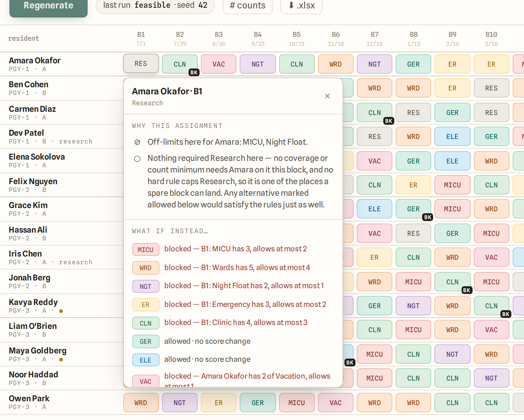Pick the allowed GER alternative chip
524x420 pixels.
(x=146, y=341)
